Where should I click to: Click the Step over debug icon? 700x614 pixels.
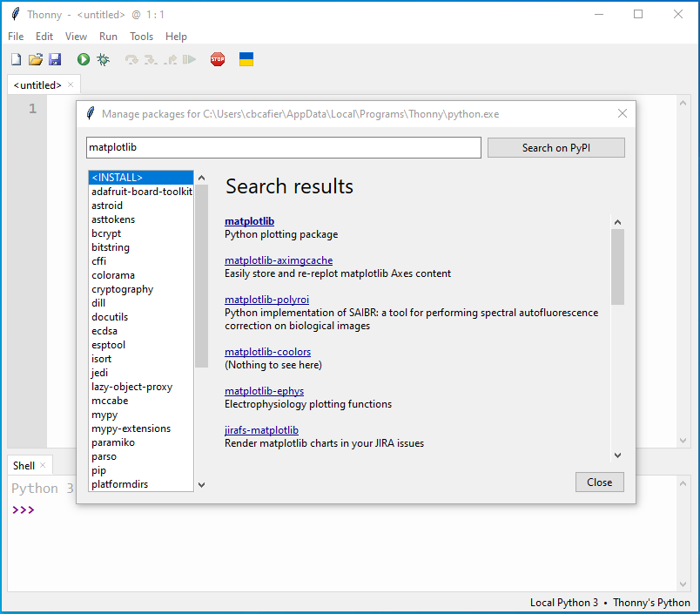point(131,59)
